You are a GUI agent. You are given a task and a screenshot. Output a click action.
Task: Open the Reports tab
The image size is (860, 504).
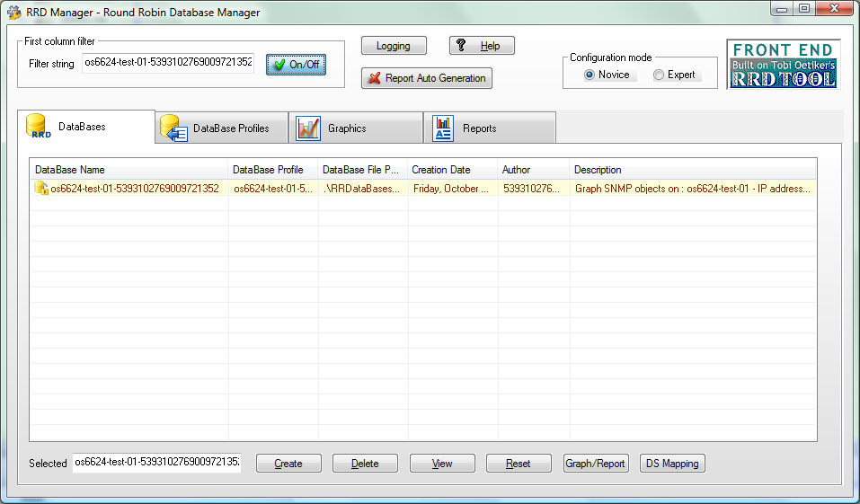click(490, 128)
